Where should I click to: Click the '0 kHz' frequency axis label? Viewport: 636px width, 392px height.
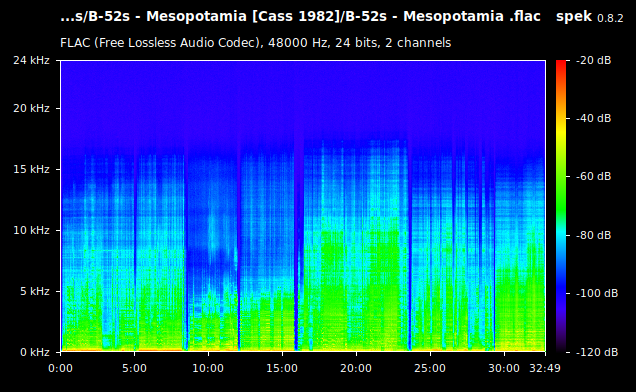tap(35, 352)
